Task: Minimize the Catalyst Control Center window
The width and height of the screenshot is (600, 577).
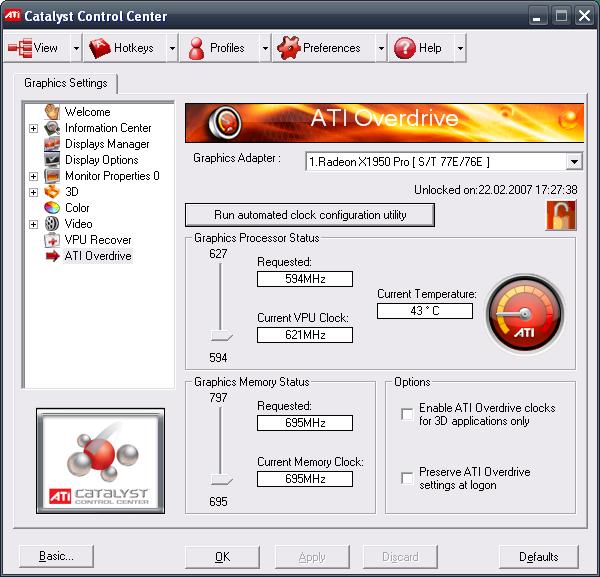Action: (x=537, y=16)
